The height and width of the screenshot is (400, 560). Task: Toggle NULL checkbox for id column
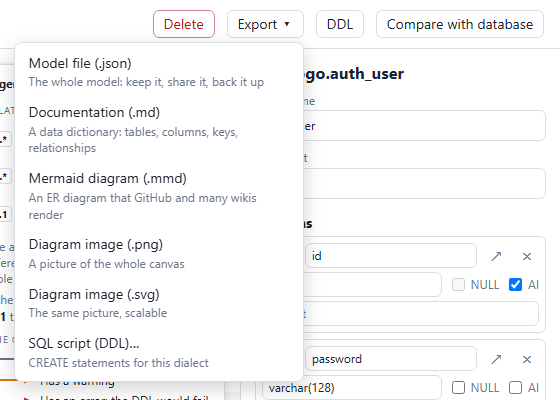pos(458,285)
